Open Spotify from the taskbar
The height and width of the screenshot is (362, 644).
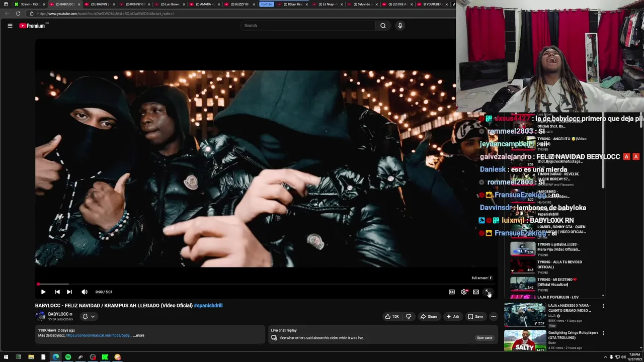pos(68,357)
